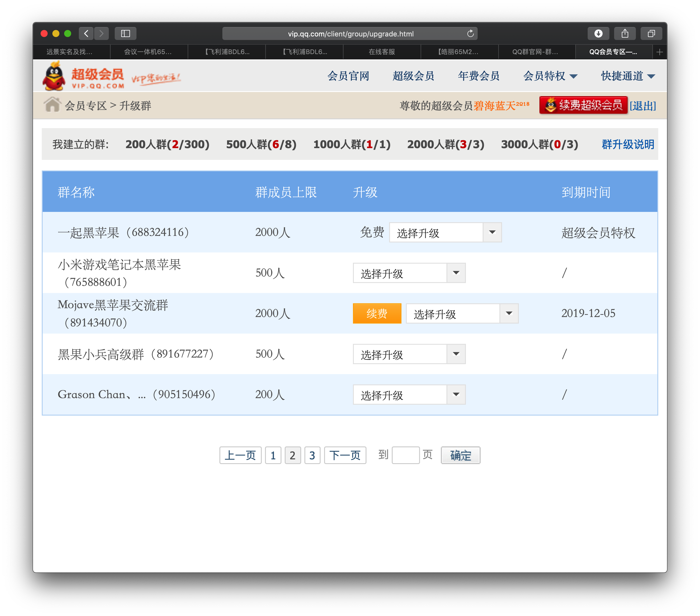
Task: Open the 群升级说明 link
Action: [x=628, y=144]
